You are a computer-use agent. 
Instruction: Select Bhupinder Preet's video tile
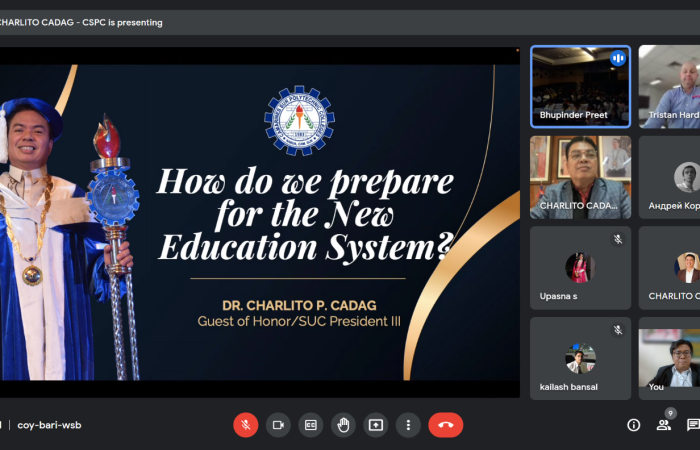pos(580,86)
